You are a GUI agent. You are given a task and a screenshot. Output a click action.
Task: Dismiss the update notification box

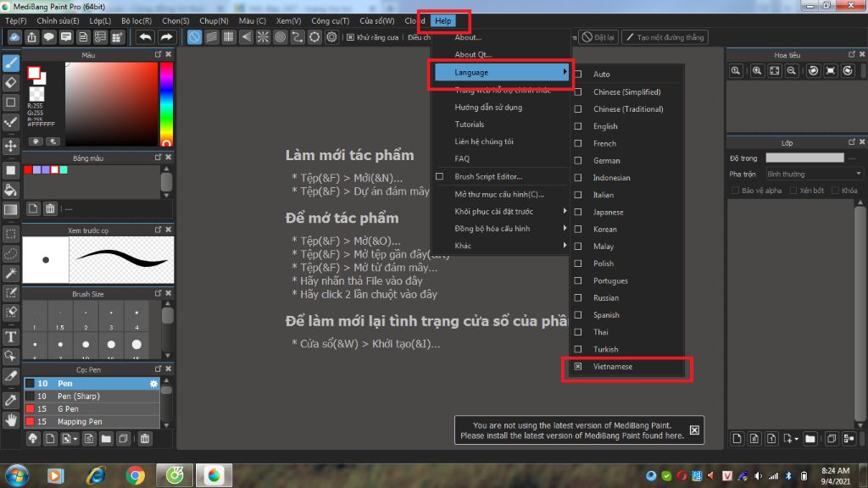pyautogui.click(x=694, y=430)
